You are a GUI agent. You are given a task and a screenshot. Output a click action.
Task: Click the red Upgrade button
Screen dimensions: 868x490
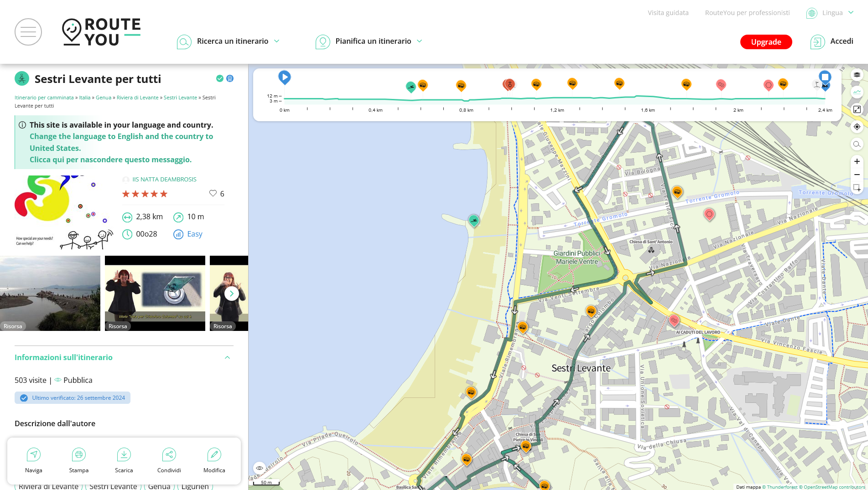click(766, 42)
